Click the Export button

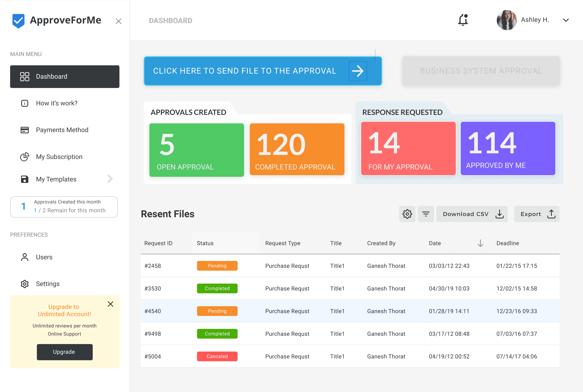point(536,214)
